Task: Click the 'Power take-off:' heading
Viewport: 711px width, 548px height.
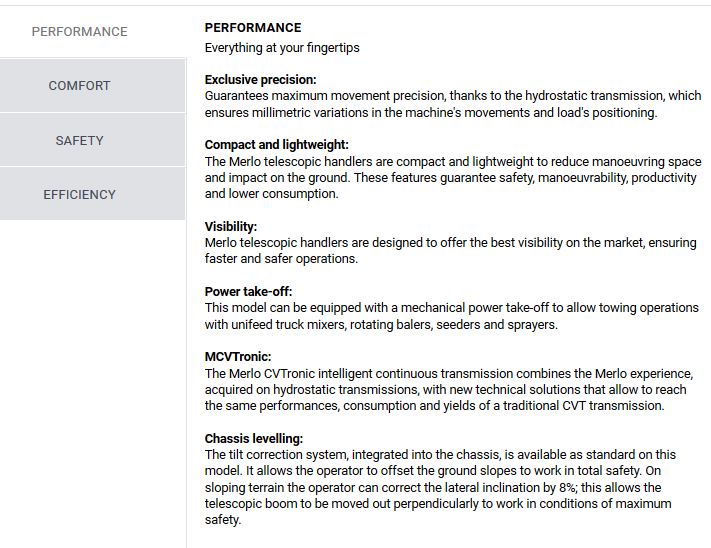Action: click(x=249, y=292)
